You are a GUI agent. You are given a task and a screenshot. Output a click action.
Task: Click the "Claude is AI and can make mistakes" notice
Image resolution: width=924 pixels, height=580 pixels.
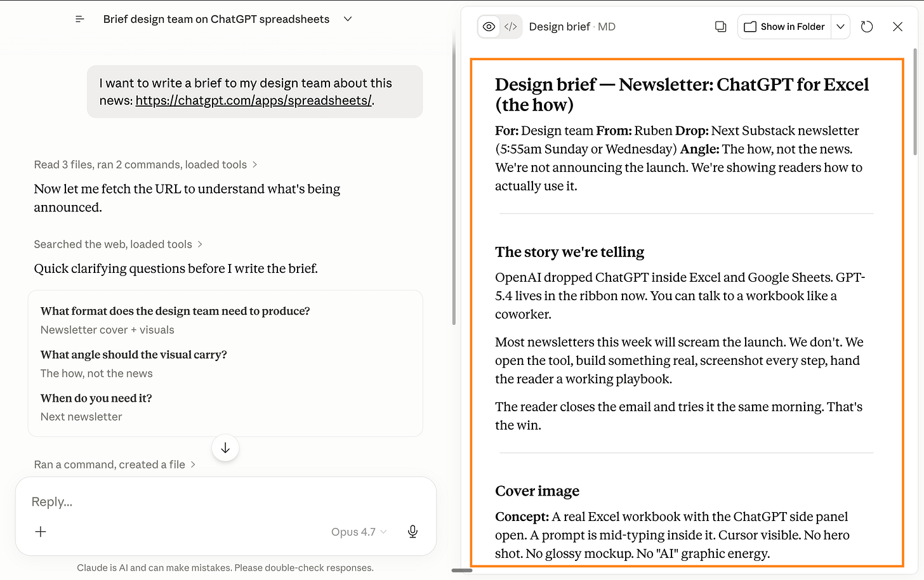point(225,568)
